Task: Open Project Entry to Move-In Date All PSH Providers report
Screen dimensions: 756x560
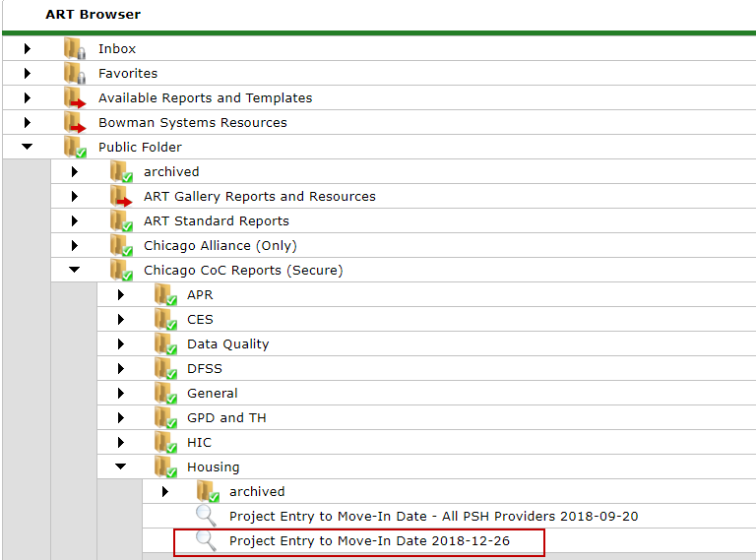Action: [x=433, y=516]
